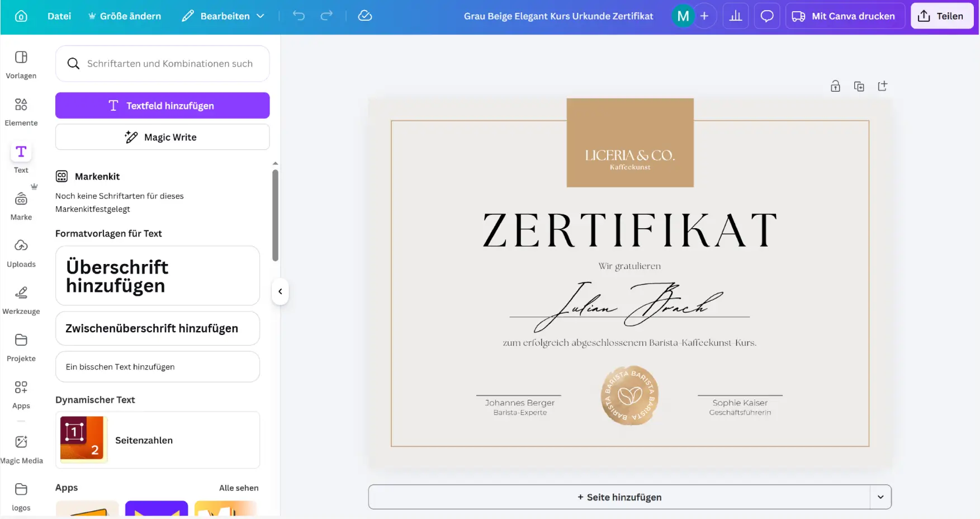Open the Datei menu
Viewport: 980px width, 519px height.
(x=59, y=16)
